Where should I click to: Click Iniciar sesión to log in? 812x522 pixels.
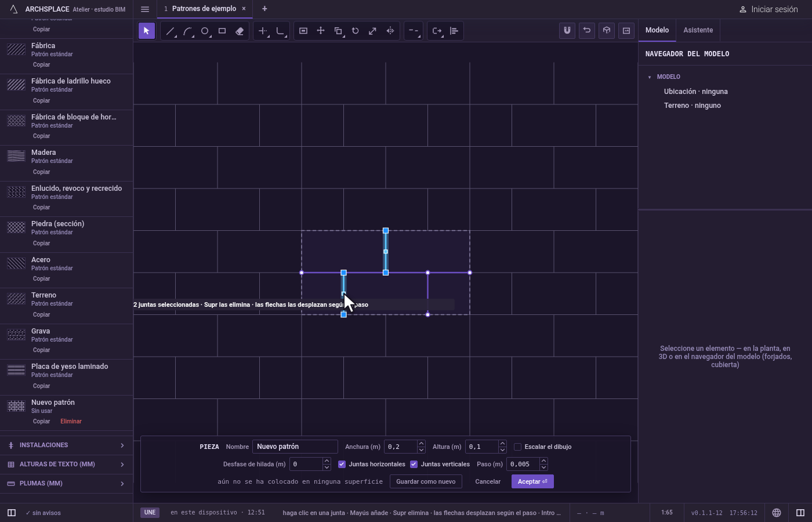(768, 9)
